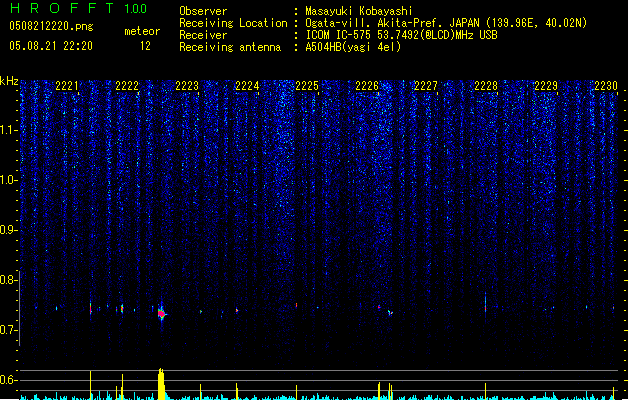Image resolution: width=629 pixels, height=400 pixels.
Task: Click the 2228 time marker
Action: [x=486, y=86]
